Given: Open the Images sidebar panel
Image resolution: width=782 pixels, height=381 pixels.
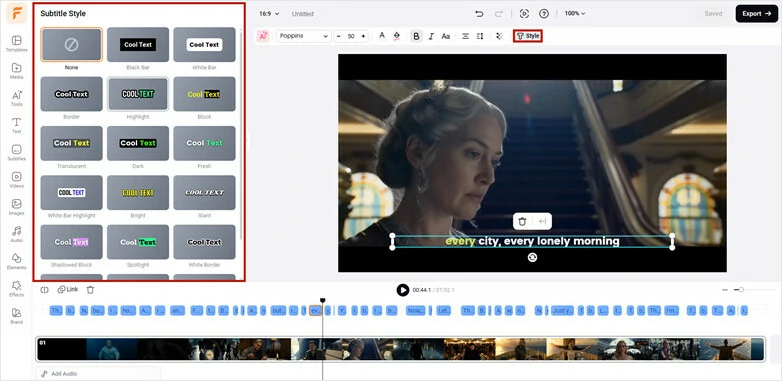Looking at the screenshot, I should 16,207.
